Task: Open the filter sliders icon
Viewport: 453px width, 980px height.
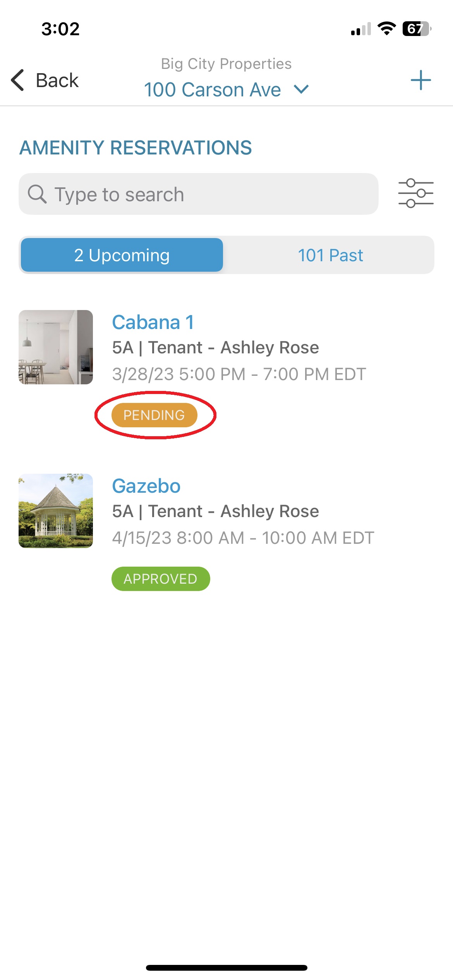Action: coord(416,193)
